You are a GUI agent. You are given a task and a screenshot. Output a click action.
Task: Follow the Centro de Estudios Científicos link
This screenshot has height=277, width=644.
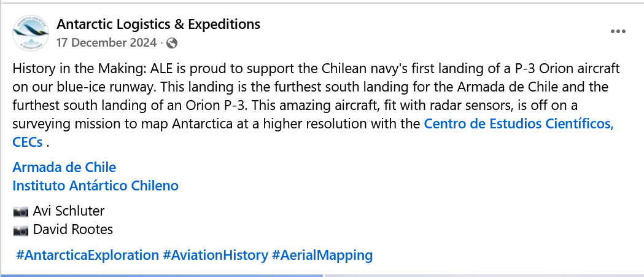click(x=519, y=123)
